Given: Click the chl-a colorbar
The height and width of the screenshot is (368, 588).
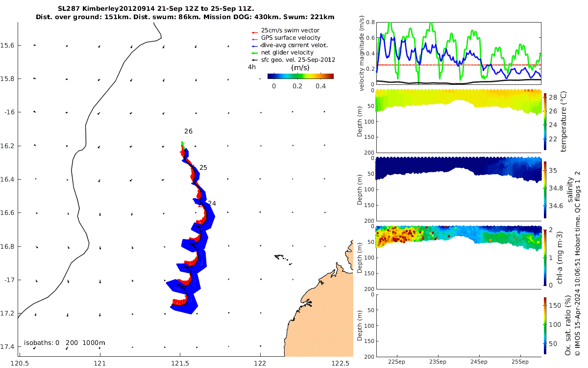Looking at the screenshot, I should pyautogui.click(x=545, y=257).
